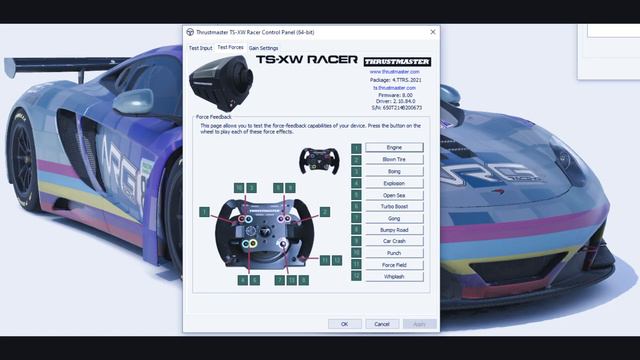640x360 pixels.
Task: Trigger the Boing effect button
Action: point(394,171)
